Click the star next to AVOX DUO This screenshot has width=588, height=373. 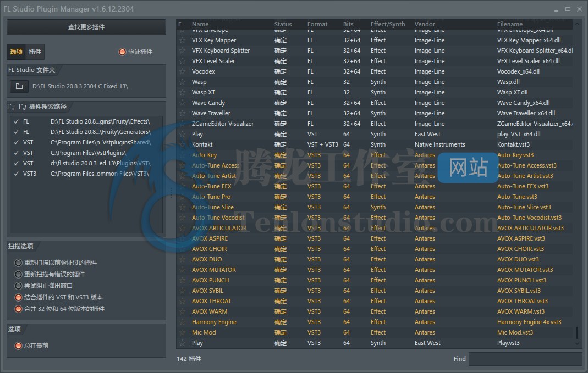point(182,259)
